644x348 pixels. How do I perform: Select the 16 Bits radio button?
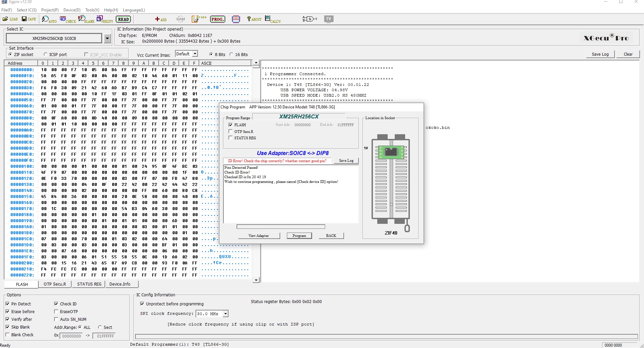click(x=231, y=54)
